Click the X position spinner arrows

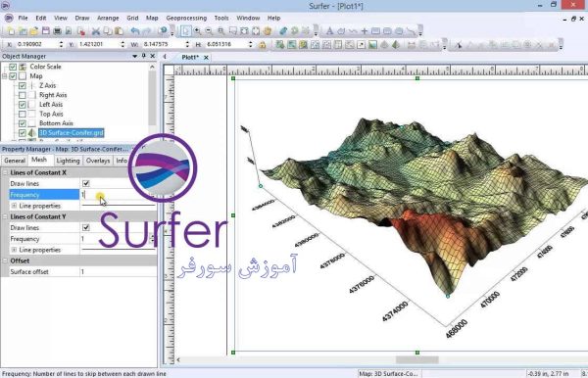[x=61, y=44]
